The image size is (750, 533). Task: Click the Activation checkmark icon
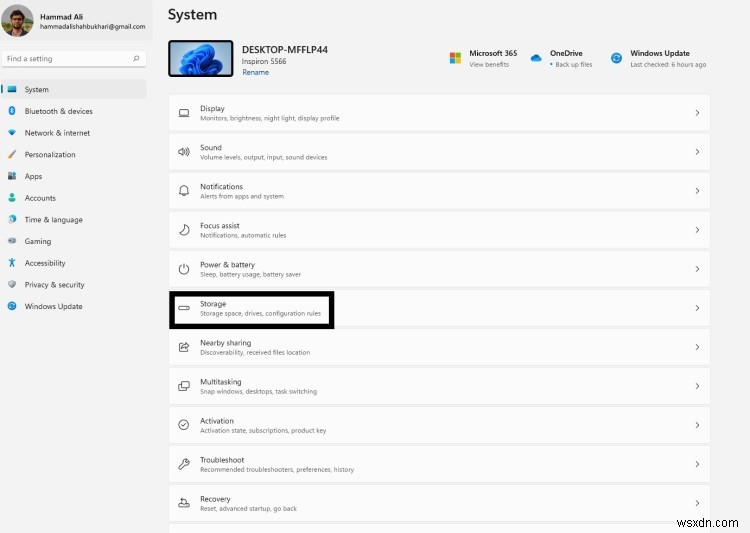click(x=184, y=425)
